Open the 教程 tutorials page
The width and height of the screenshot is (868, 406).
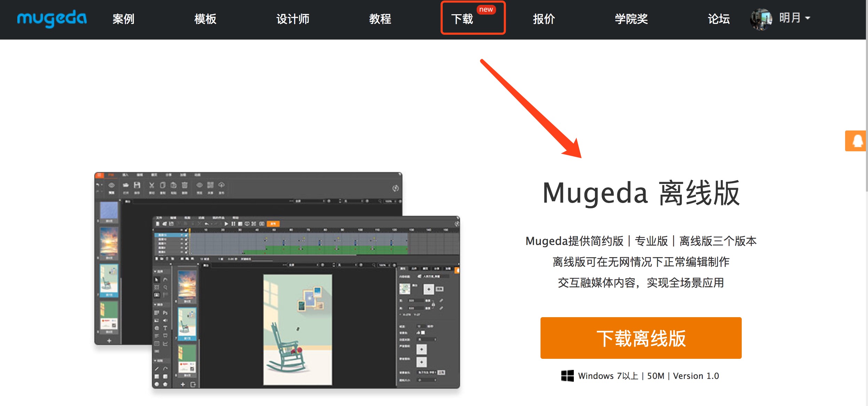tap(380, 19)
